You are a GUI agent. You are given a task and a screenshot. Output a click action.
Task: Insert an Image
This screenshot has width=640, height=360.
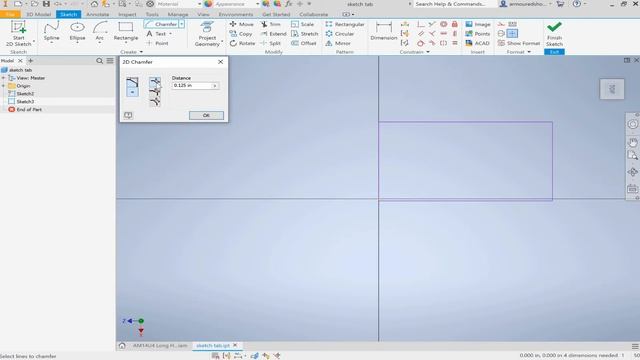coord(478,24)
